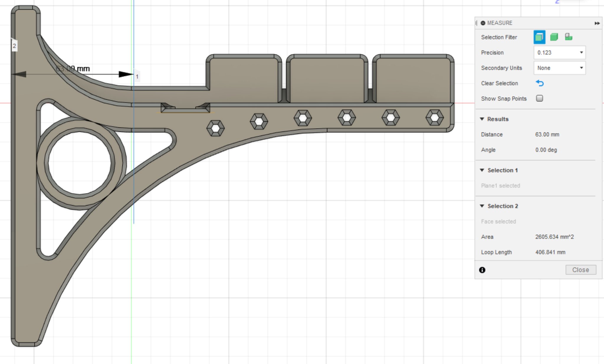Open the Precision dropdown

point(559,53)
